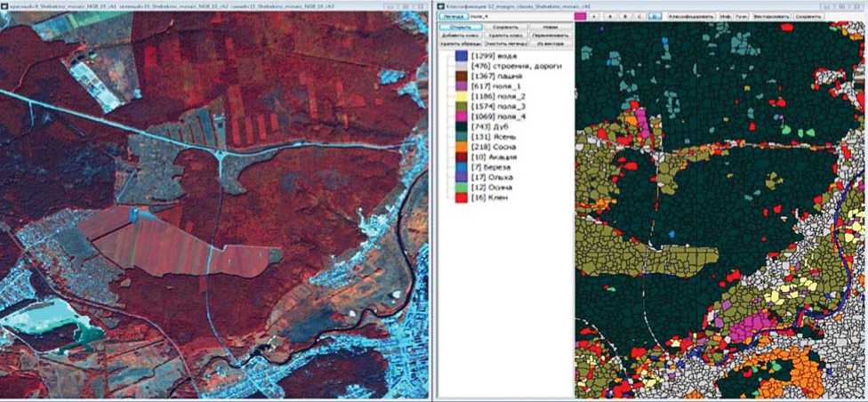Toggle the C channel button
This screenshot has width=868, height=402.
click(639, 16)
